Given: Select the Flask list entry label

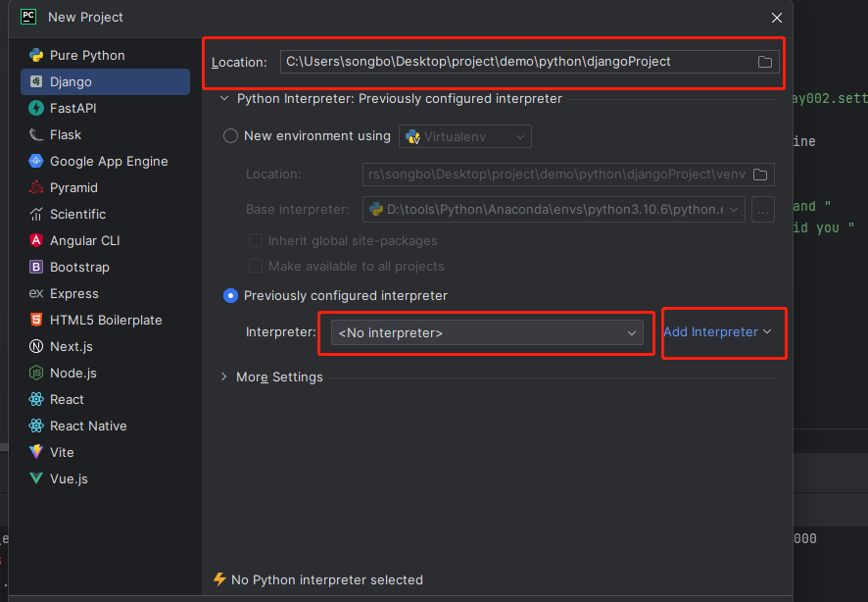Looking at the screenshot, I should 66,134.
